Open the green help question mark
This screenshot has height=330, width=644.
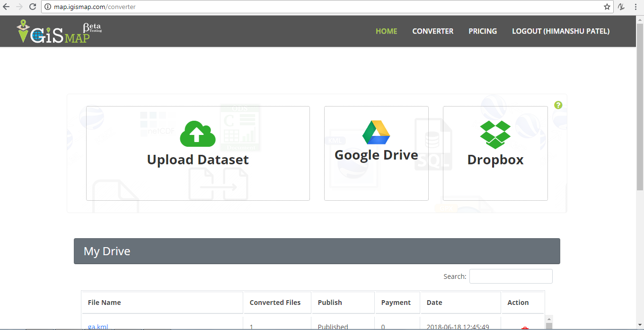pyautogui.click(x=558, y=105)
